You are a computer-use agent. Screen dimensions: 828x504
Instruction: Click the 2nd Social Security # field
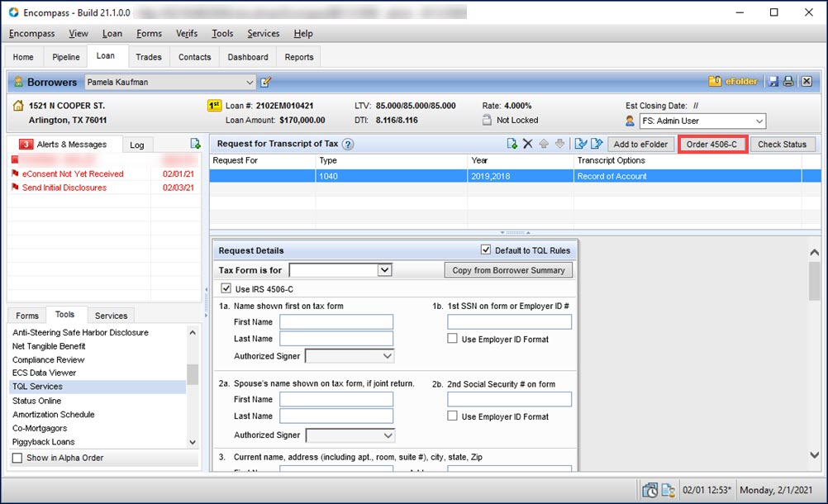coord(510,399)
